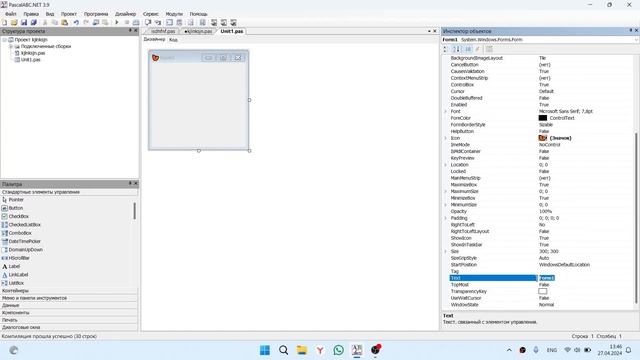The image size is (640, 360).
Task: Expand the Padding property
Action: 445,218
